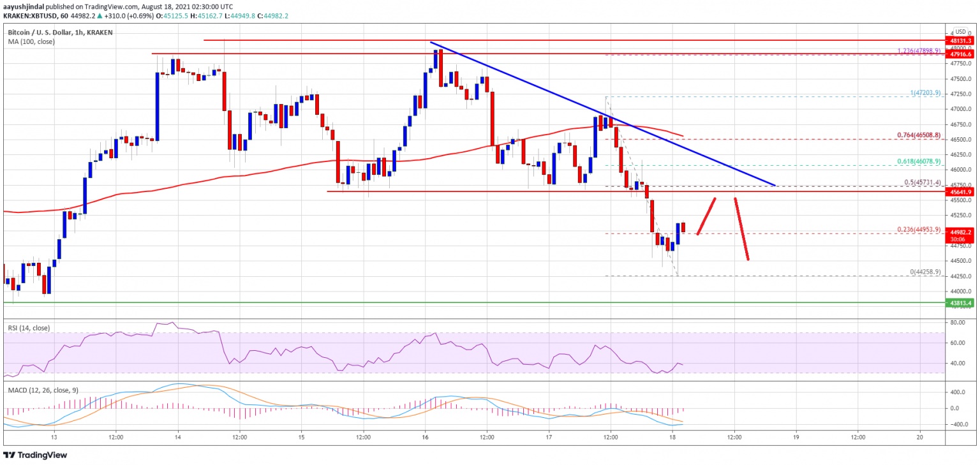980x465 pixels.
Task: Click the 47500.0 price axis tick
Action: point(961,78)
